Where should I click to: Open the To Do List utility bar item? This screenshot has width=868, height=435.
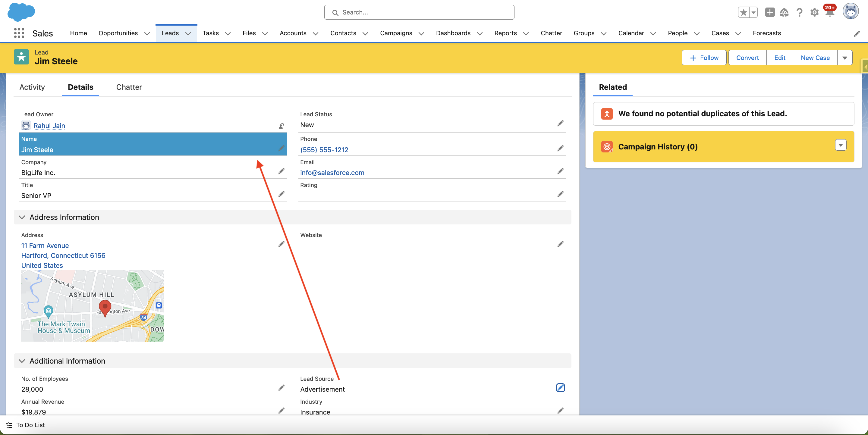click(26, 425)
